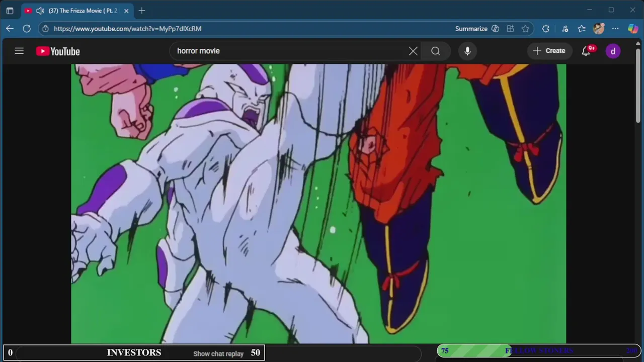Go back to previous page
Viewport: 644px width, 362px height.
pyautogui.click(x=10, y=29)
